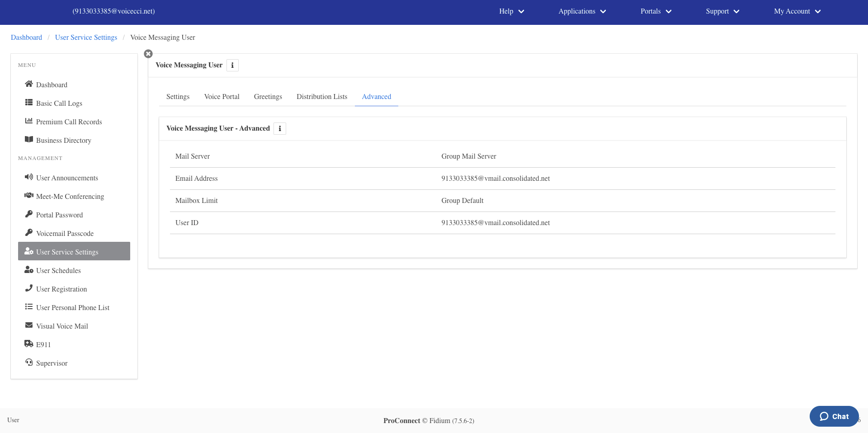Open the Voice Portal tab

coord(222,97)
